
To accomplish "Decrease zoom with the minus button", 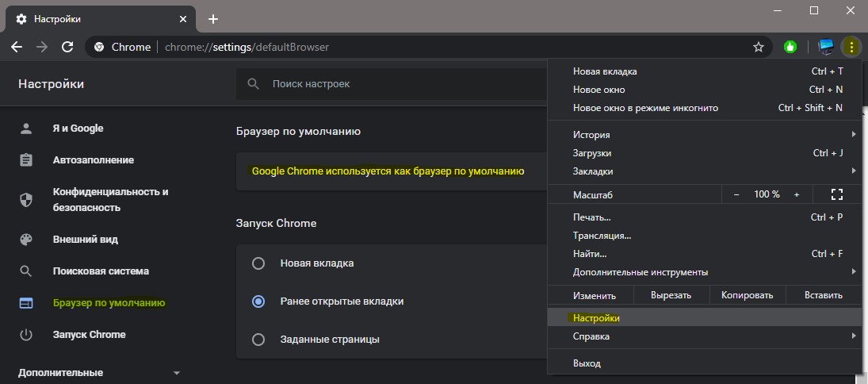I will pyautogui.click(x=736, y=194).
